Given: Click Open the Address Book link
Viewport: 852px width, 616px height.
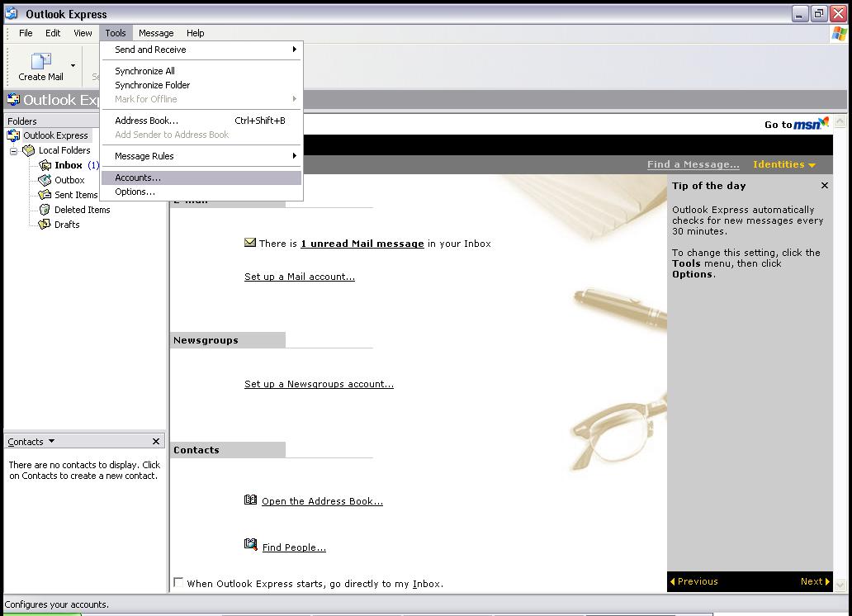Looking at the screenshot, I should 322,501.
